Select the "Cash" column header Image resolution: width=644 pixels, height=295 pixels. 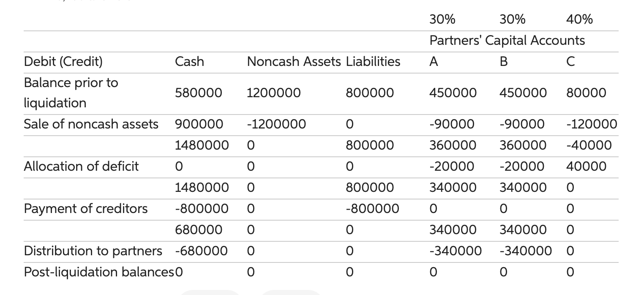pos(189,62)
